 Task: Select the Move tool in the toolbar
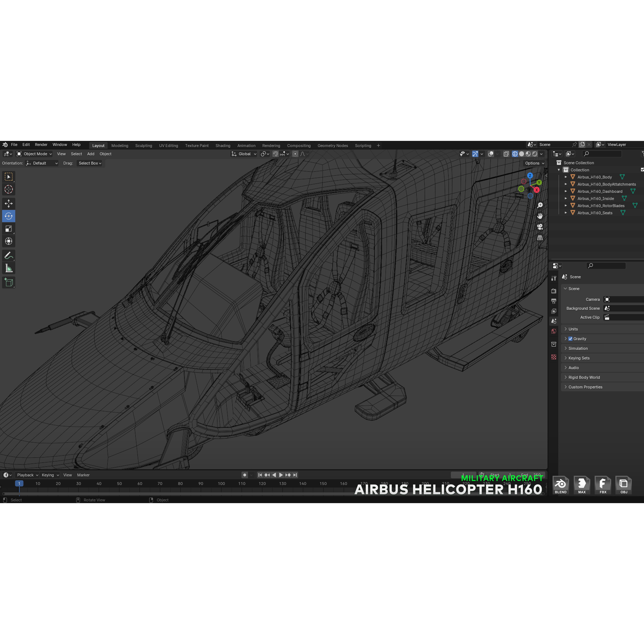tap(9, 203)
